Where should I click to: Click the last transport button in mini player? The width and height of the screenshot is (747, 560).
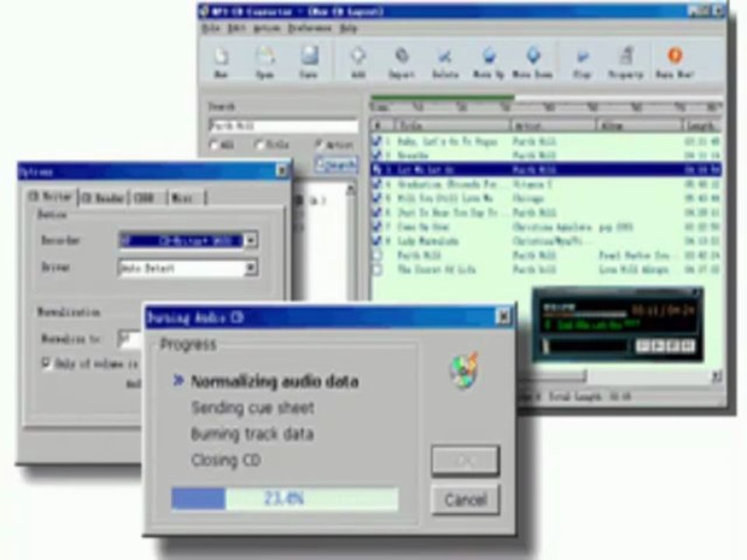688,345
